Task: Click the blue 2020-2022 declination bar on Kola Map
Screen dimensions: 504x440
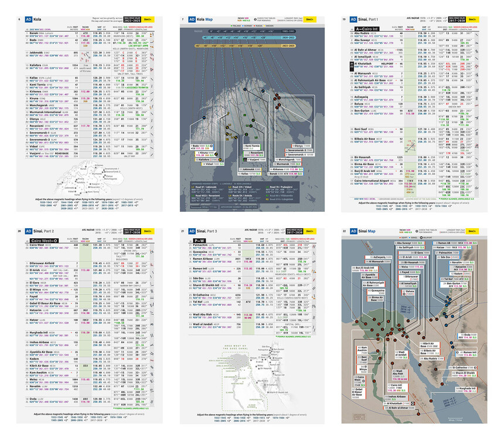Action: (249, 38)
